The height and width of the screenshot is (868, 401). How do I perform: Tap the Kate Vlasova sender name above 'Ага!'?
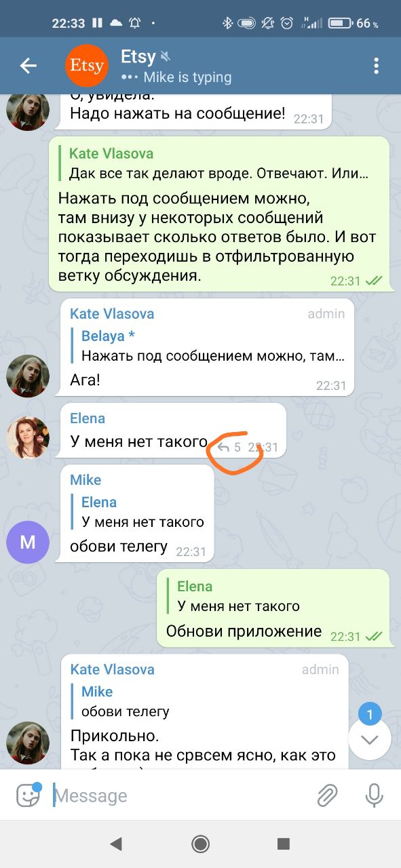112,314
